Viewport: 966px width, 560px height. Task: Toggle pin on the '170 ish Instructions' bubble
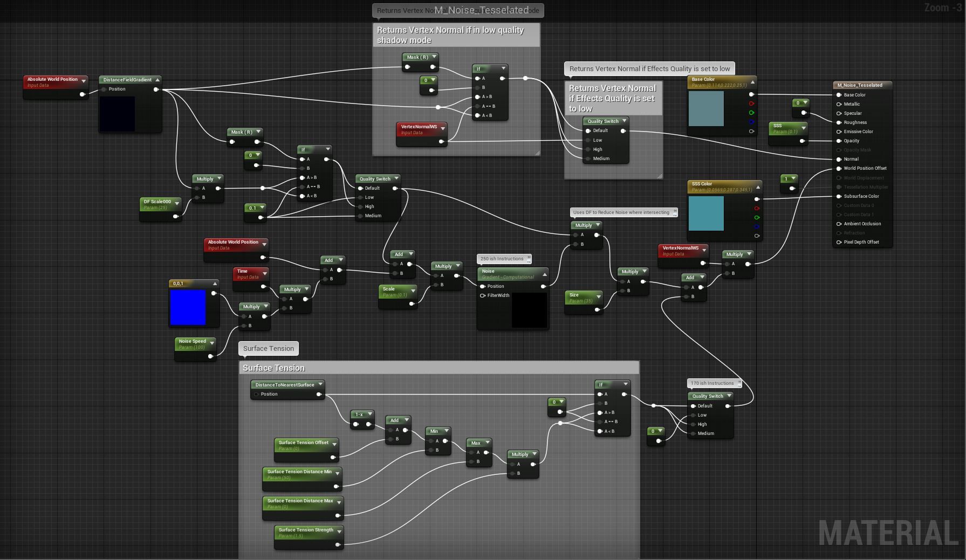[739, 383]
